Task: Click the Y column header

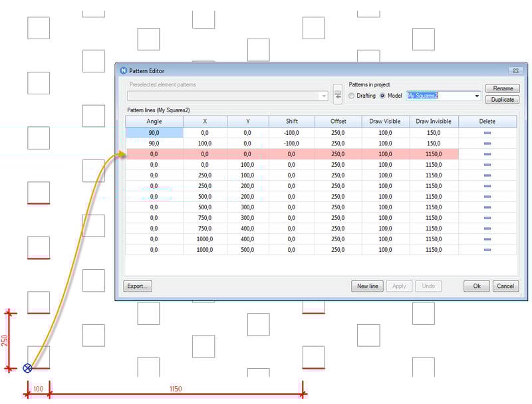Action: coord(248,122)
